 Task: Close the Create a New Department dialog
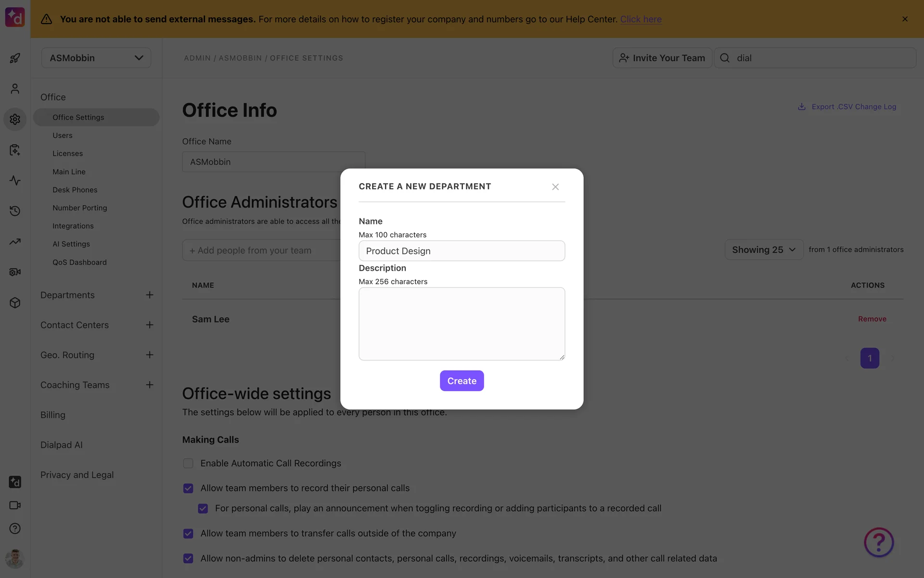[555, 187]
